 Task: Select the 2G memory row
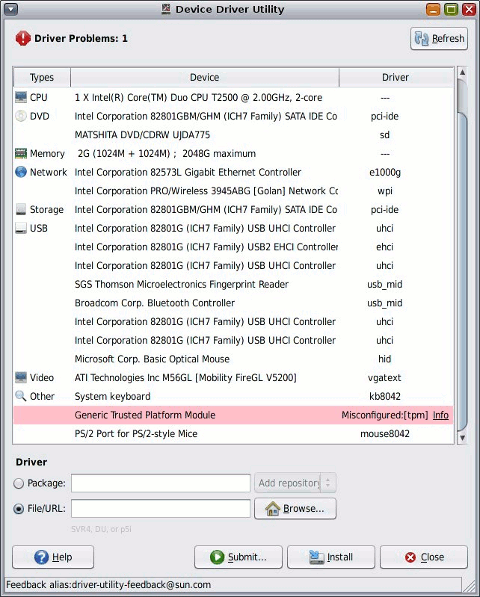click(x=233, y=153)
